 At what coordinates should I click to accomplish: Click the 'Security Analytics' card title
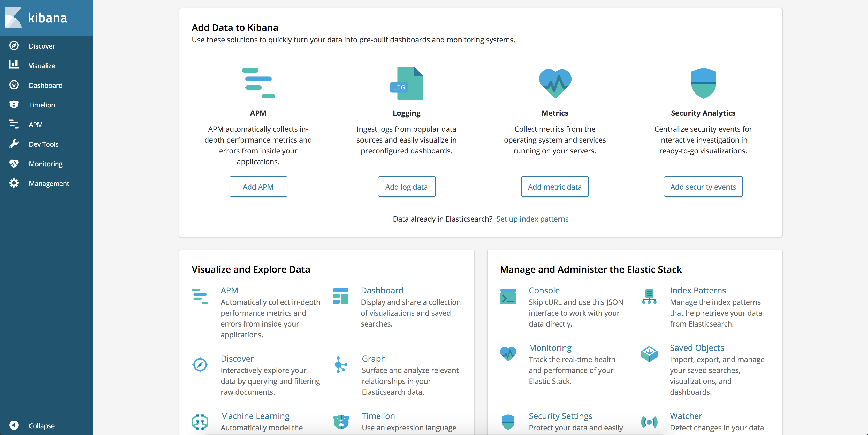(x=703, y=113)
